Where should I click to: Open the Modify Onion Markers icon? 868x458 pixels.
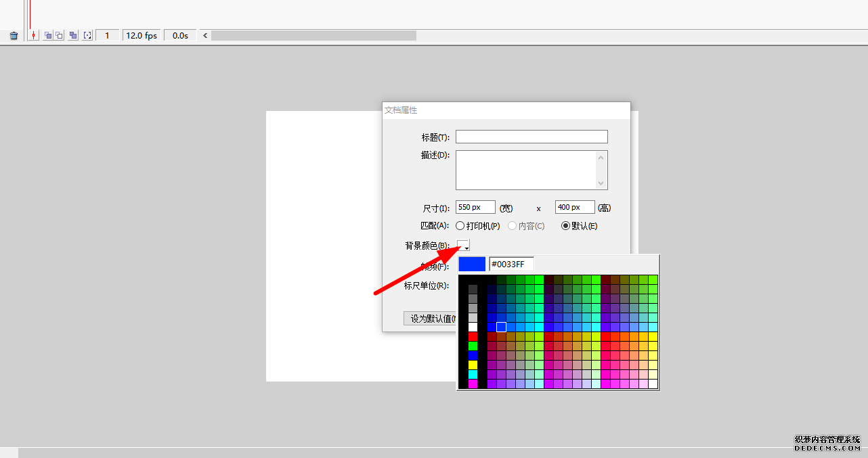point(87,35)
